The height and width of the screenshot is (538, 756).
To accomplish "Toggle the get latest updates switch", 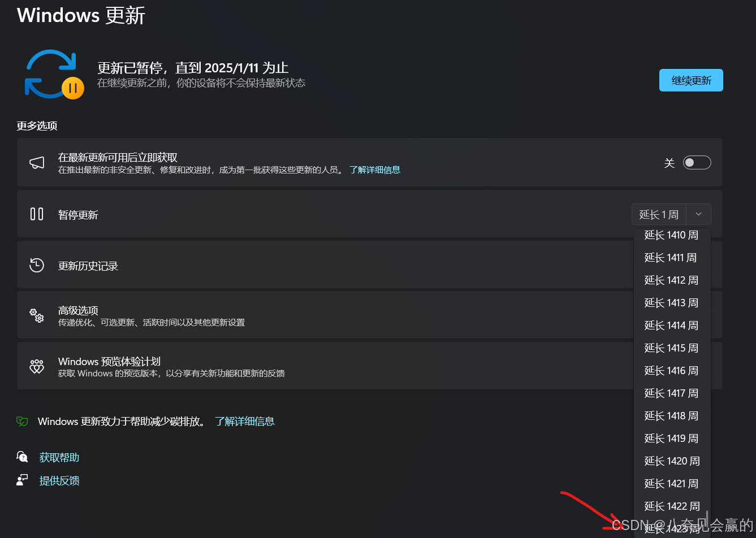I will click(x=697, y=163).
